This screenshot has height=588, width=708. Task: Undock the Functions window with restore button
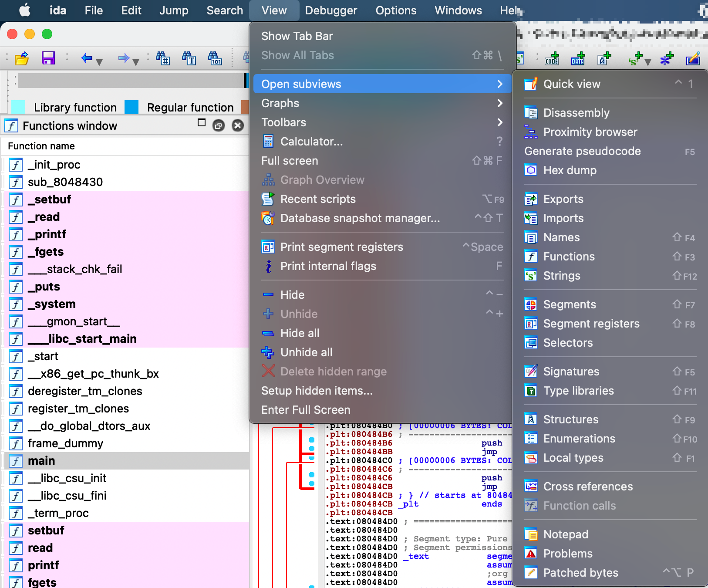[218, 126]
